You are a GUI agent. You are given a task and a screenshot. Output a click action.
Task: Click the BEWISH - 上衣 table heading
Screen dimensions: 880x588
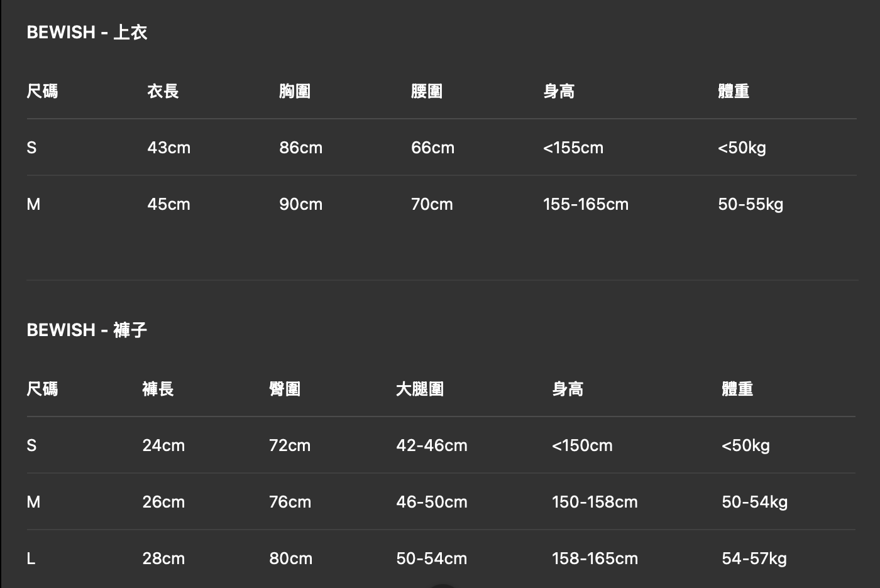(87, 32)
